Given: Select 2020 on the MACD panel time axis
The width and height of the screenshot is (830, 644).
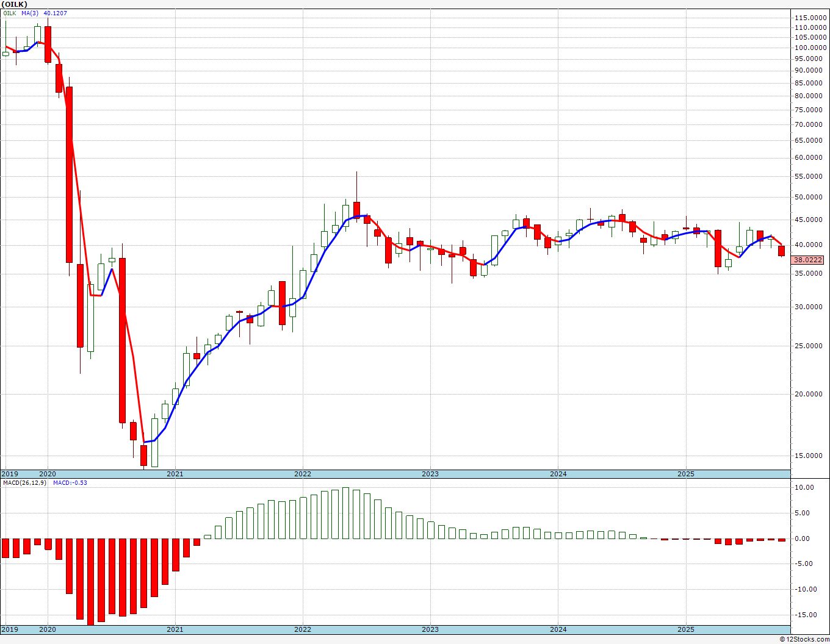Looking at the screenshot, I should [48, 629].
